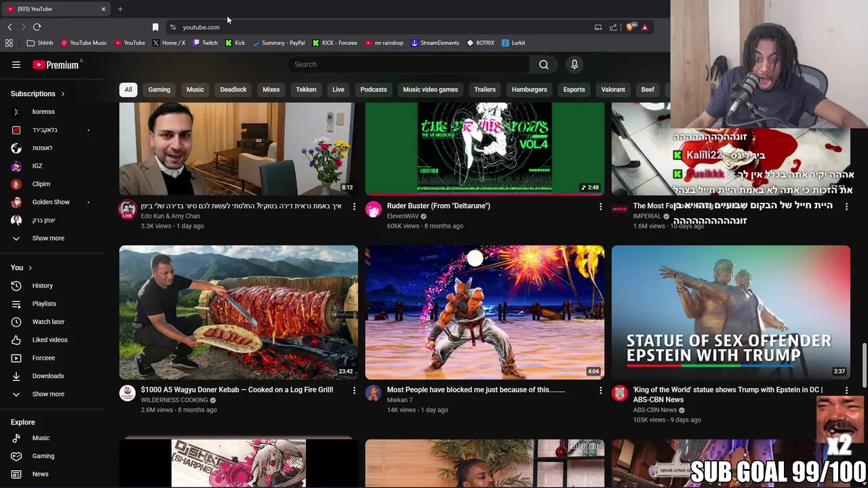Image resolution: width=868 pixels, height=488 pixels.
Task: Click the WILDERNESS COOKING channel avatar
Action: 127,393
